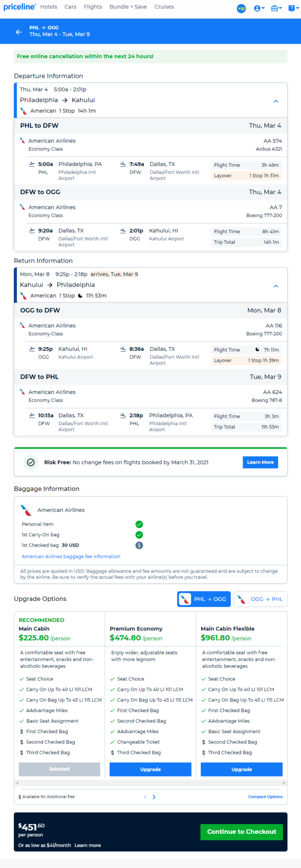This screenshot has height=868, width=301.
Task: Open the Flights menu item
Action: coord(93,7)
